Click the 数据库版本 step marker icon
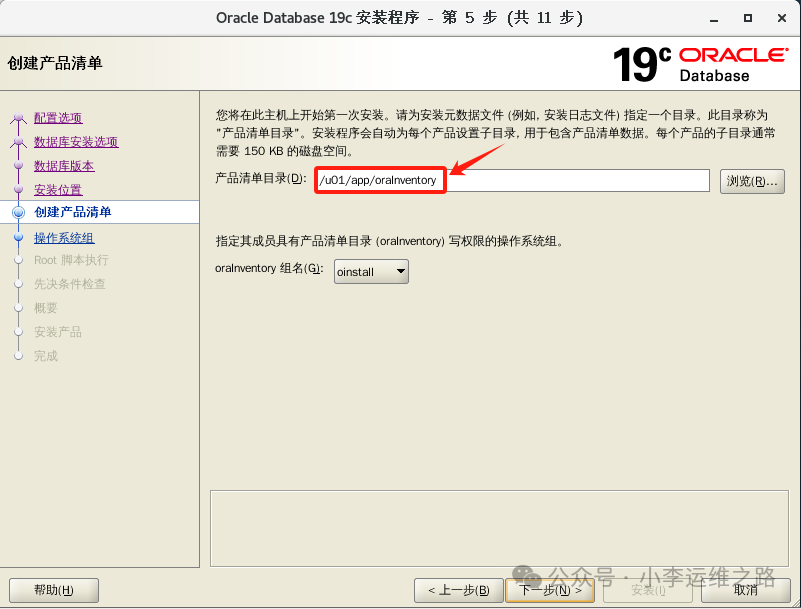801x609 pixels. point(18,166)
